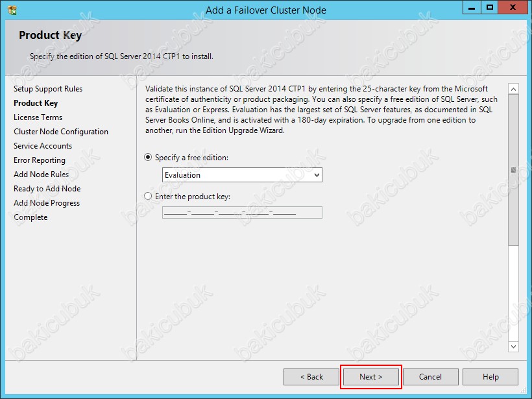Click the scrollbar up arrow
Screen dimensions: 532x399
point(513,89)
